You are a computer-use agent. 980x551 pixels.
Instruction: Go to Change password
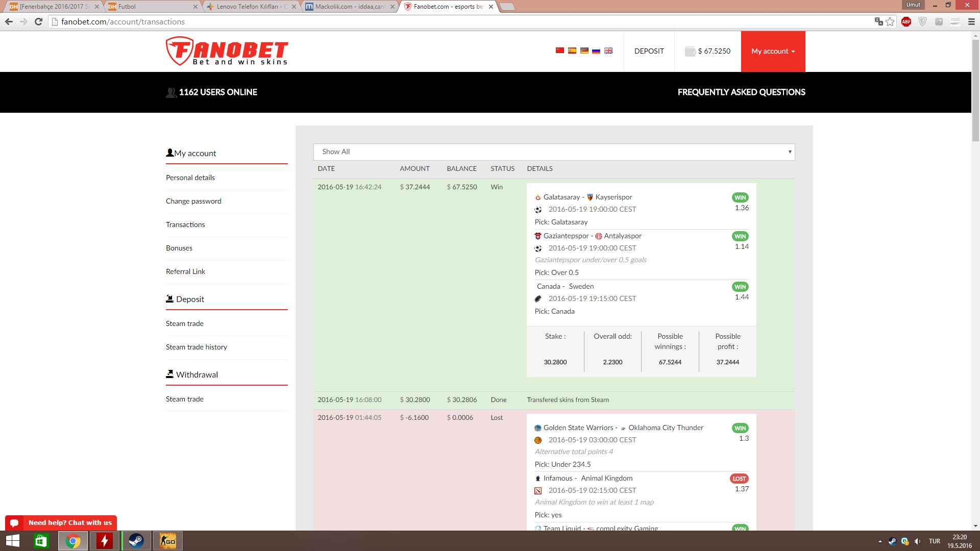(x=193, y=201)
